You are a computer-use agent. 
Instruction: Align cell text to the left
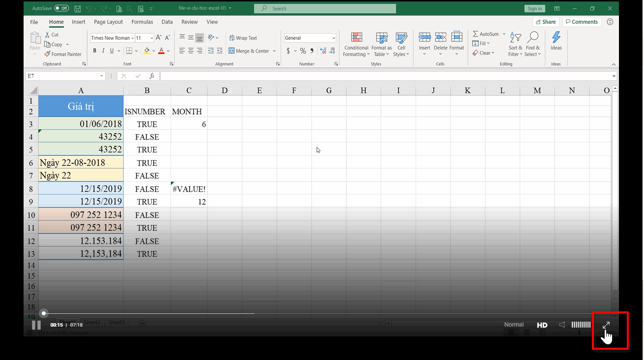tap(182, 51)
